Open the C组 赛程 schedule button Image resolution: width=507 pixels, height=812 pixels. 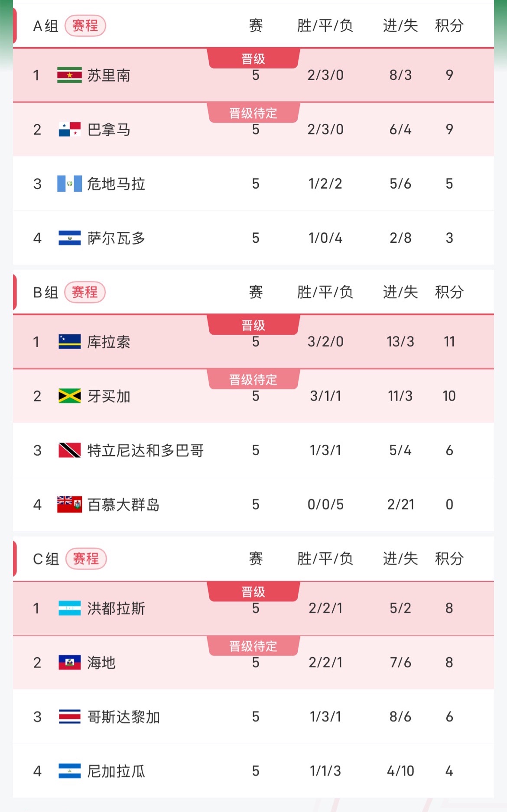(x=86, y=559)
